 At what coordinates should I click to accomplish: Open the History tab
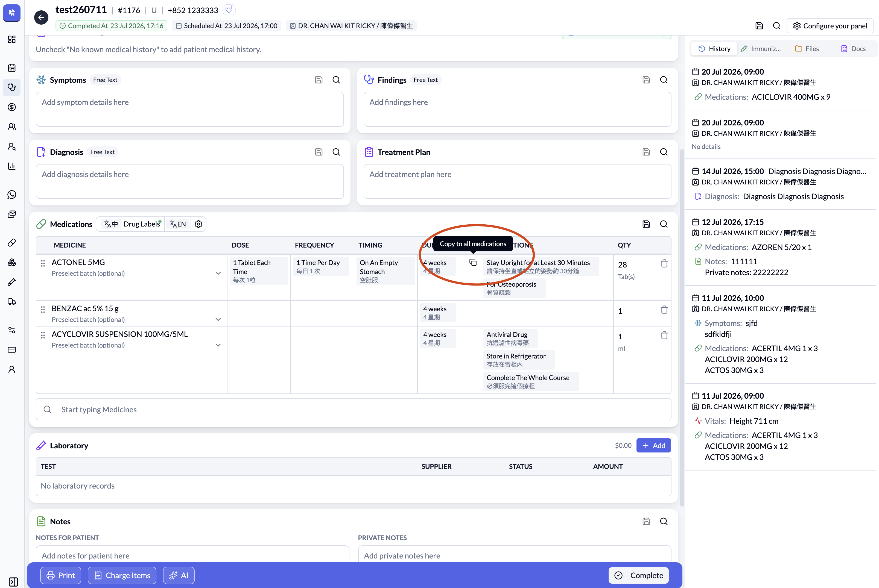(714, 49)
